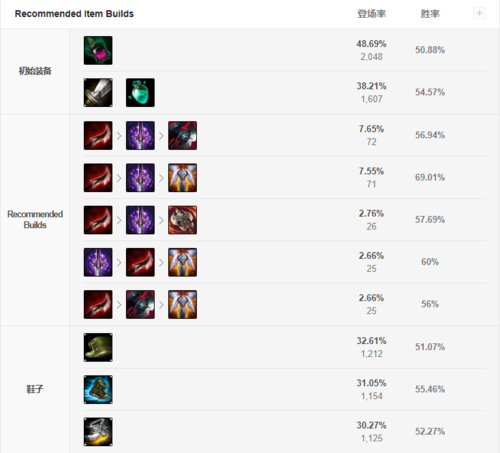Image resolution: width=500 pixels, height=453 pixels.
Task: Click the green Refillable Potion icon
Action: click(140, 93)
